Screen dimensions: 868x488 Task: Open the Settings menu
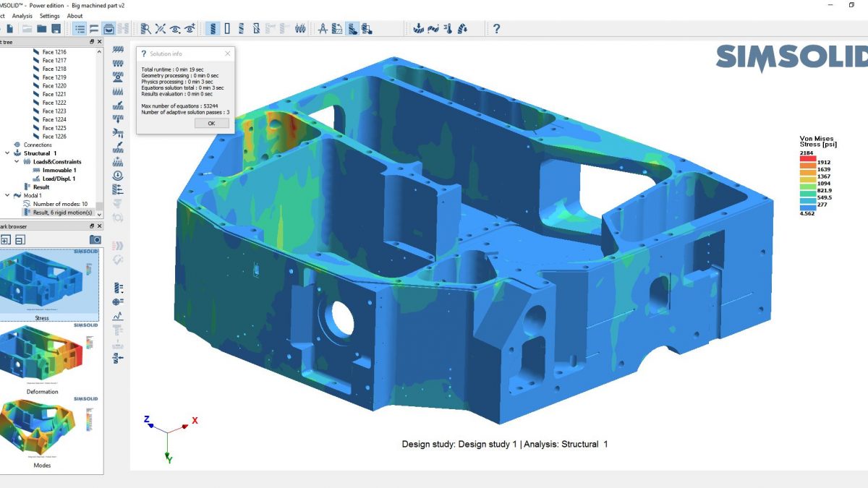(x=49, y=15)
